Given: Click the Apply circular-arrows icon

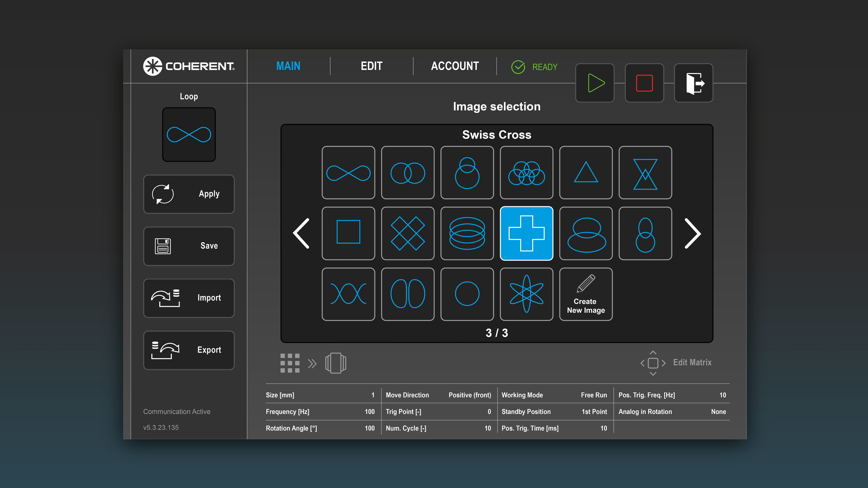Looking at the screenshot, I should click(x=163, y=194).
